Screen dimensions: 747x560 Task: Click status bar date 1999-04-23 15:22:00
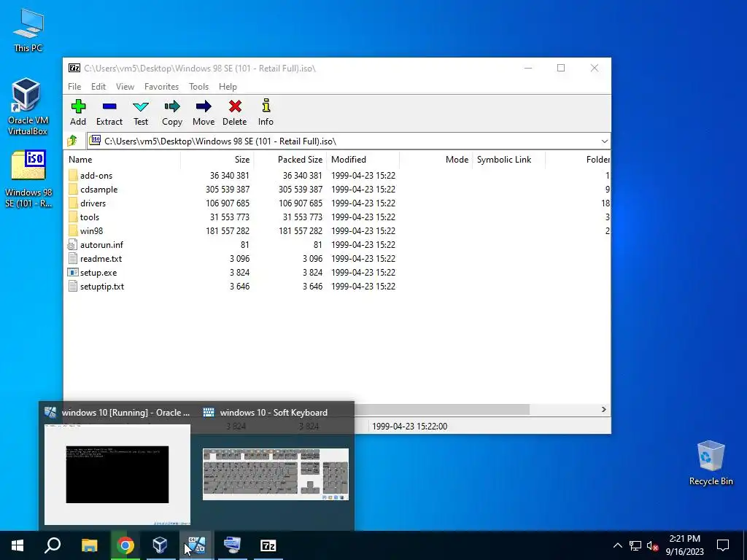click(409, 426)
